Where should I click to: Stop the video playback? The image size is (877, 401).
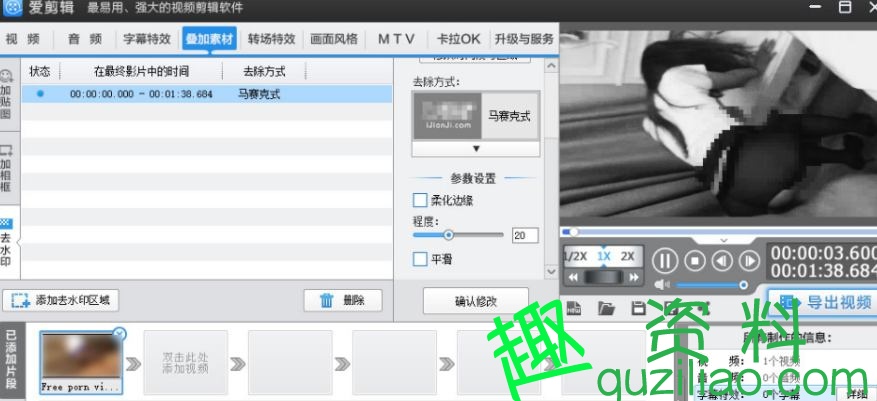(695, 261)
